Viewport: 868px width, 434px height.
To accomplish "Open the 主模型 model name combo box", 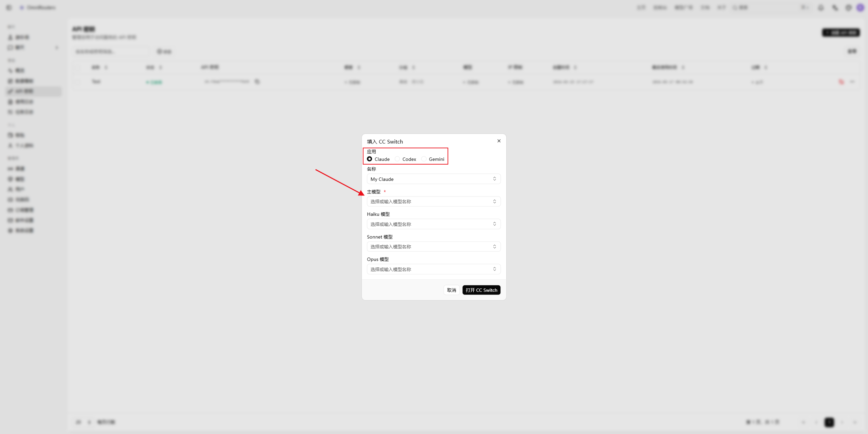I will (x=434, y=202).
